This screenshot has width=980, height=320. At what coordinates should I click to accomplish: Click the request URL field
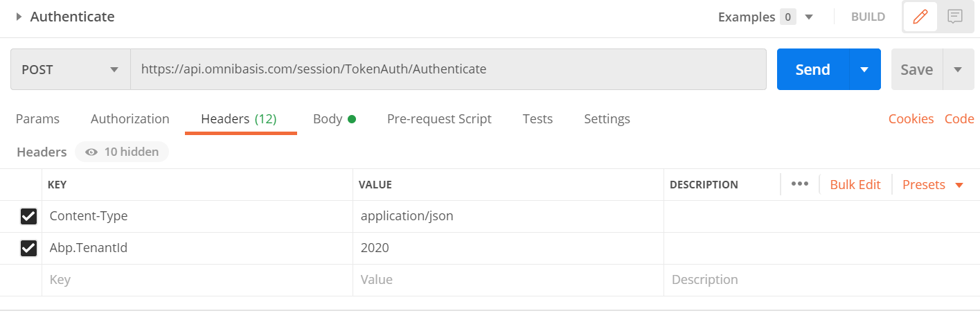click(x=447, y=69)
